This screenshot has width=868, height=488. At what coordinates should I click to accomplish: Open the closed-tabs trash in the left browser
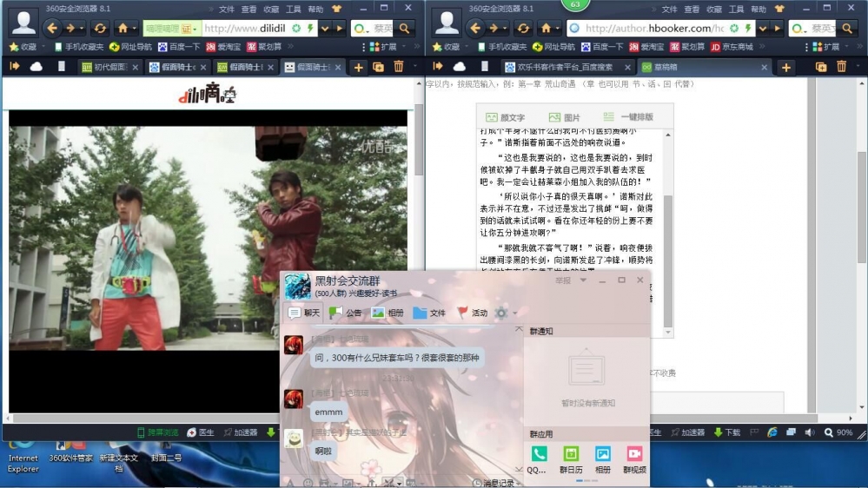coord(399,67)
